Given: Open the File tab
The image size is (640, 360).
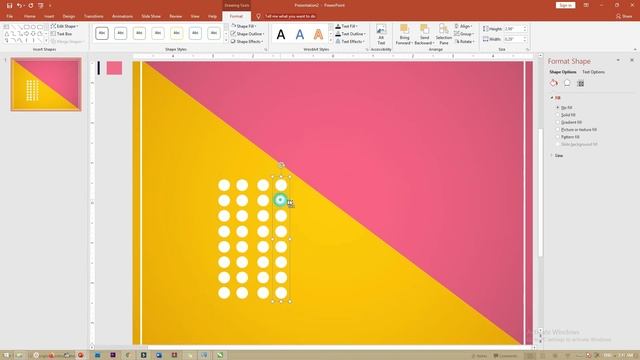Looking at the screenshot, I should click(9, 16).
